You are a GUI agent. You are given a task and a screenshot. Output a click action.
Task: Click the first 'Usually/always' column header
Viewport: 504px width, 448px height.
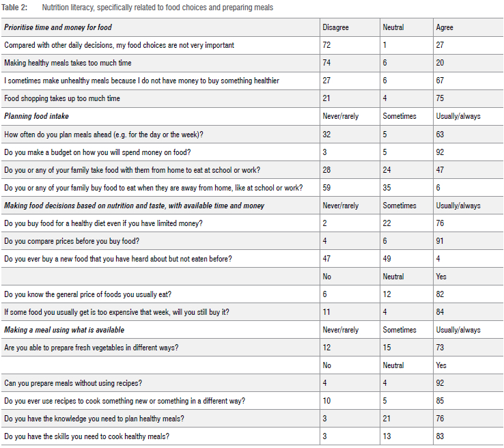click(x=458, y=116)
